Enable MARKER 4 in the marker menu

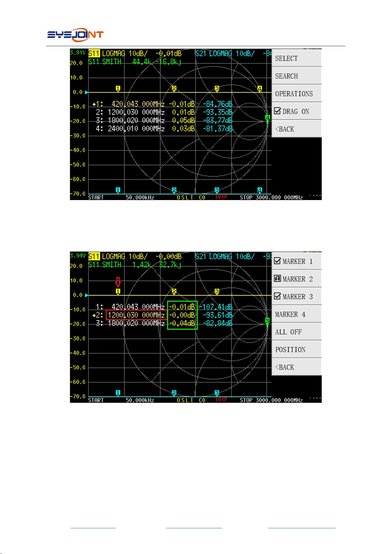[297, 314]
